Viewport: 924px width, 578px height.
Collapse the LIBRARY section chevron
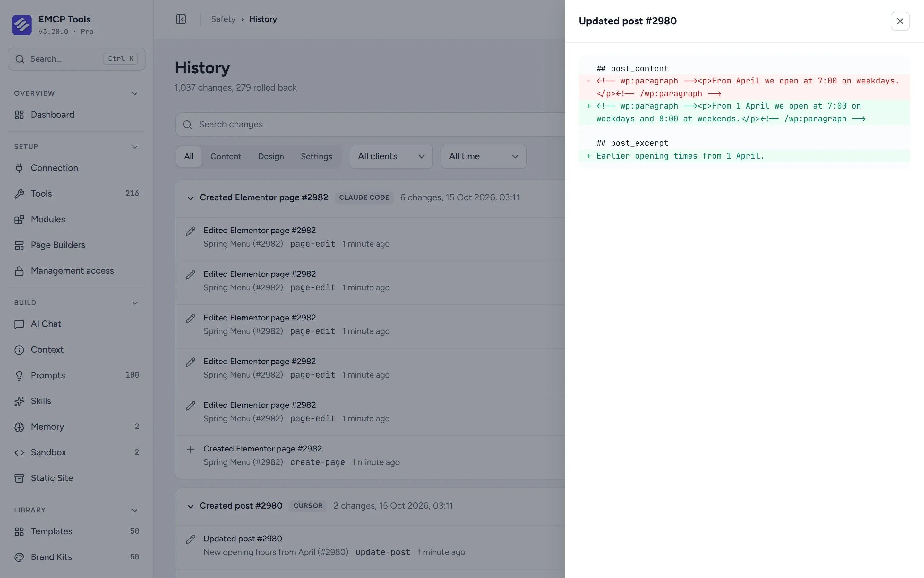click(134, 510)
